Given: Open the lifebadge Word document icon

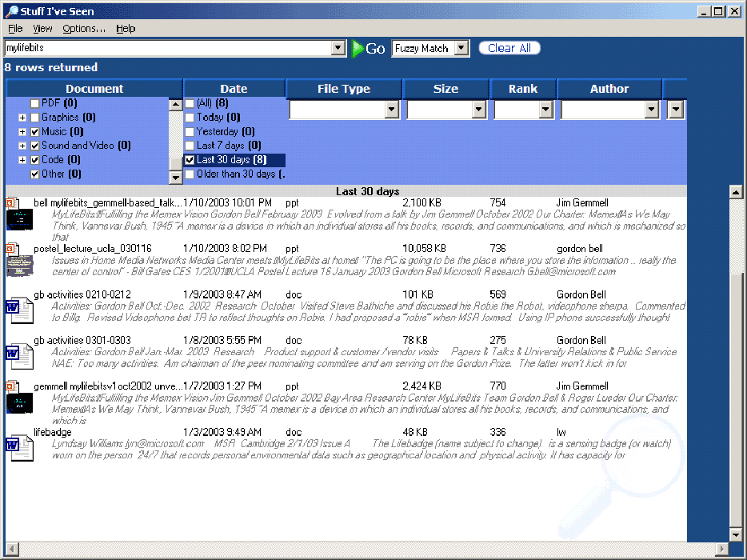Looking at the screenshot, I should pos(18,446).
